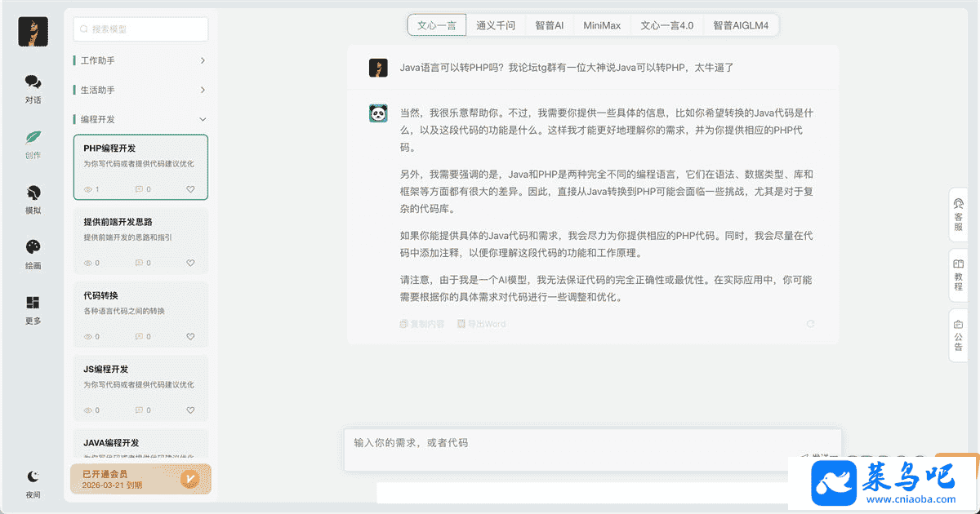Click 导出Word export link

coord(481,324)
